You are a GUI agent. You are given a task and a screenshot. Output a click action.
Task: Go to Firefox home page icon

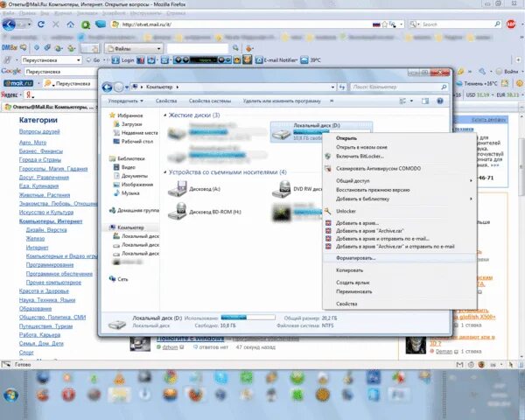coord(70,24)
